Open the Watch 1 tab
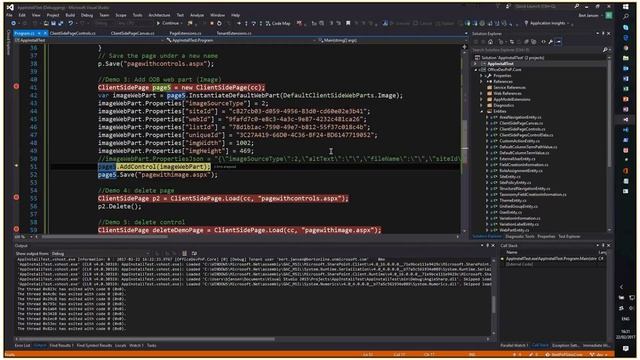Viewport: 640px width, 360px height. (136, 346)
